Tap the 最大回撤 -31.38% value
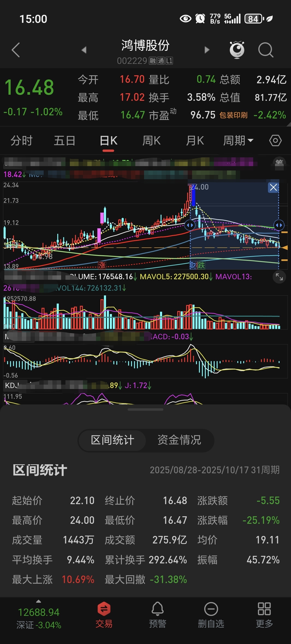This screenshot has width=291, height=644. click(169, 579)
